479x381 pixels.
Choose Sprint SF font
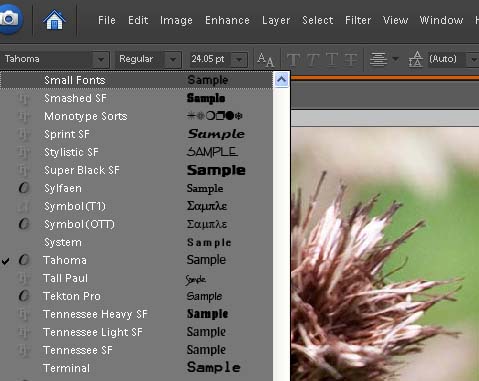point(136,134)
